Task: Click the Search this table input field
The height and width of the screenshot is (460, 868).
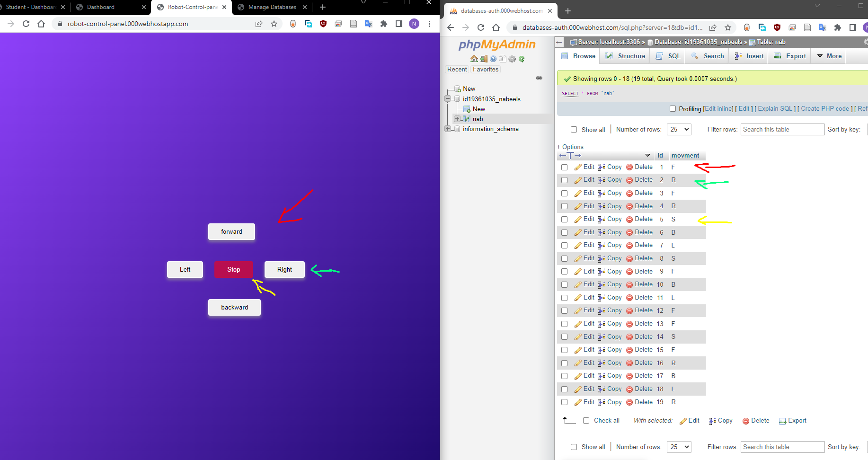Action: click(x=782, y=129)
